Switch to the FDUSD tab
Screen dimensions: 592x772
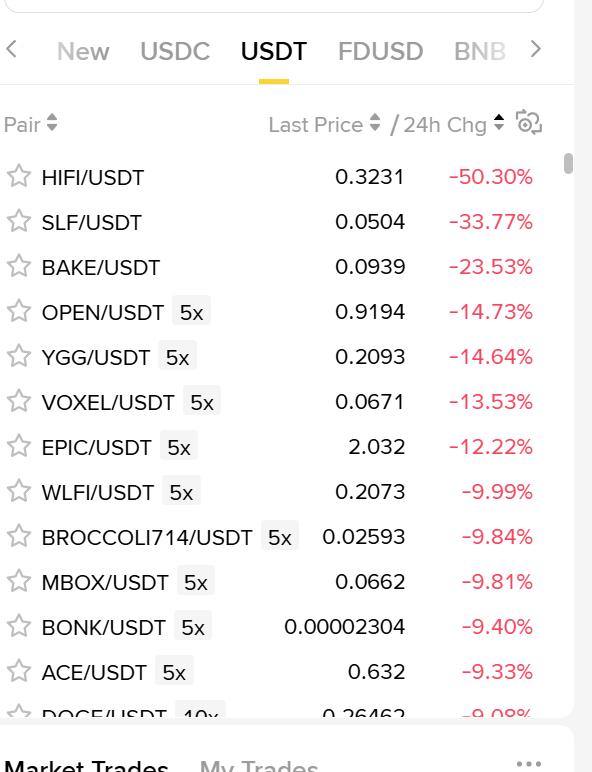pyautogui.click(x=380, y=51)
